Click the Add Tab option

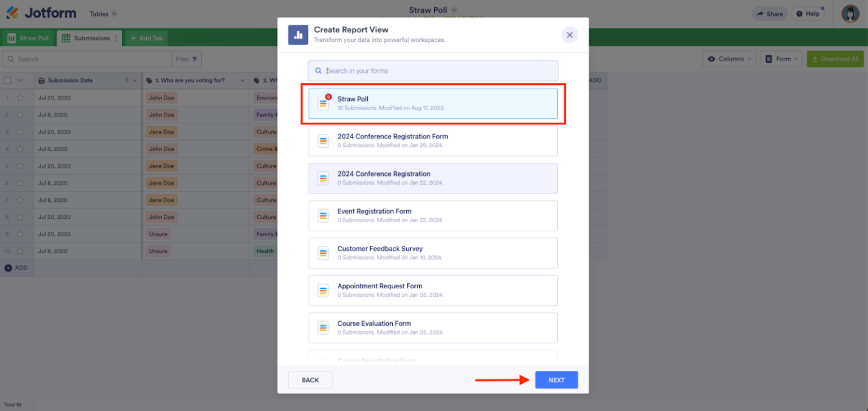pyautogui.click(x=146, y=38)
